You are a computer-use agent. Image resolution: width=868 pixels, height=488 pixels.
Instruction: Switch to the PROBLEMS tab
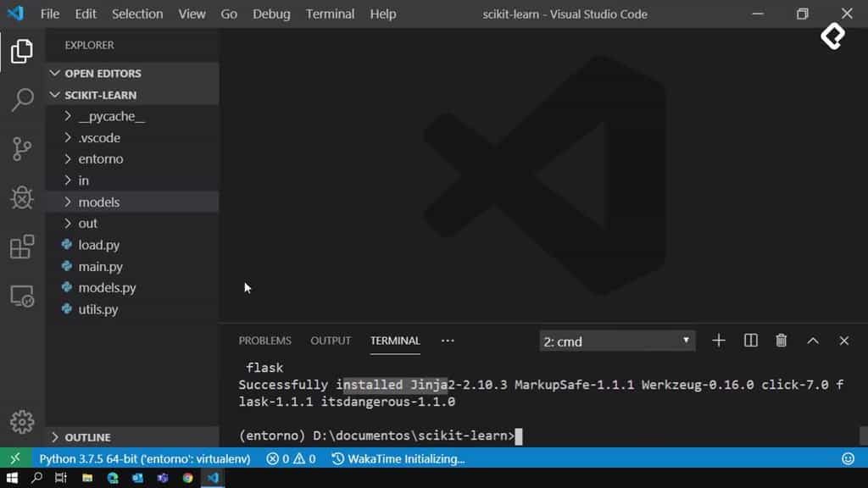coord(264,341)
